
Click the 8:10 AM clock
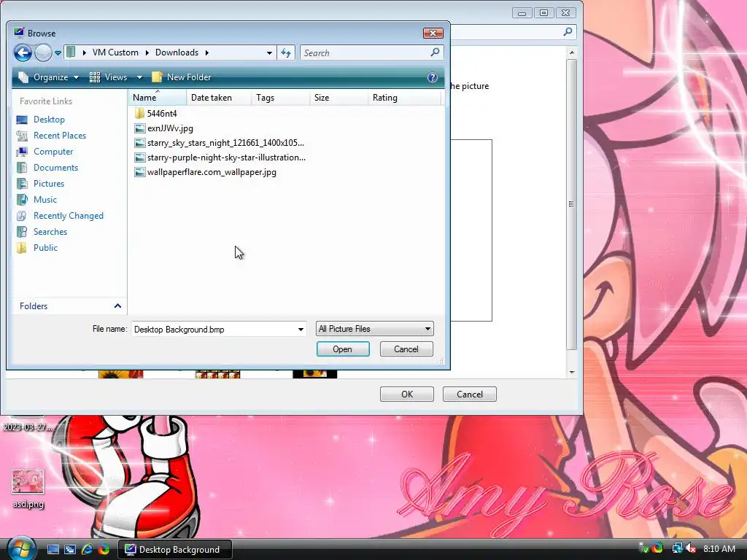[x=719, y=549]
